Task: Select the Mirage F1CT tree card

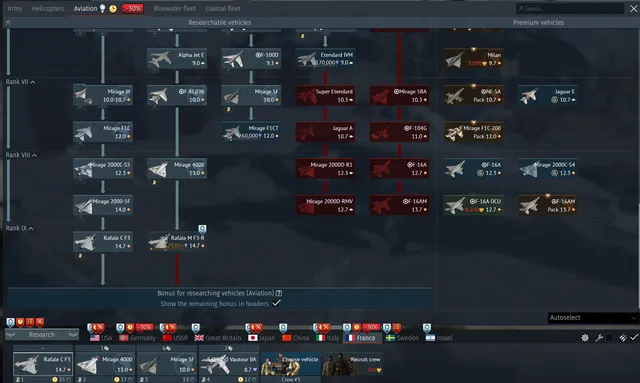Action: (251, 132)
